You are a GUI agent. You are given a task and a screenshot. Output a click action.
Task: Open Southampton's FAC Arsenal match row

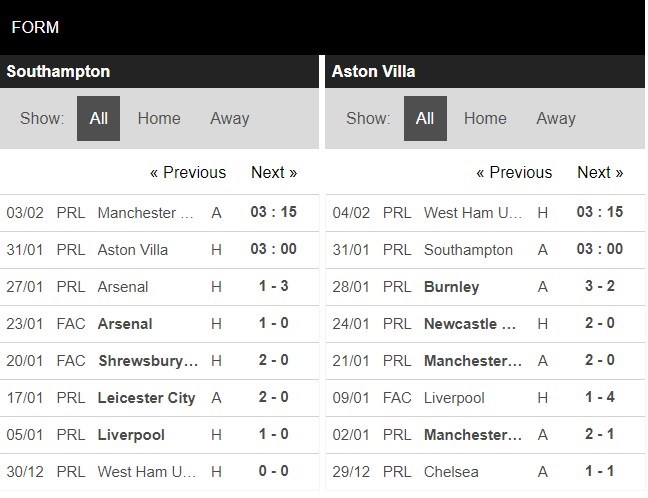point(160,324)
